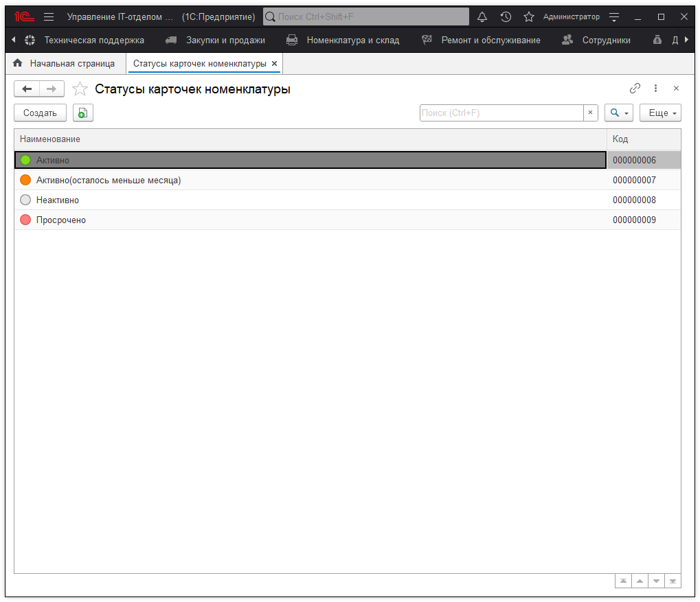Viewport: 700px width, 602px height.
Task: Open Номенклатура и склад section
Action: [x=352, y=40]
